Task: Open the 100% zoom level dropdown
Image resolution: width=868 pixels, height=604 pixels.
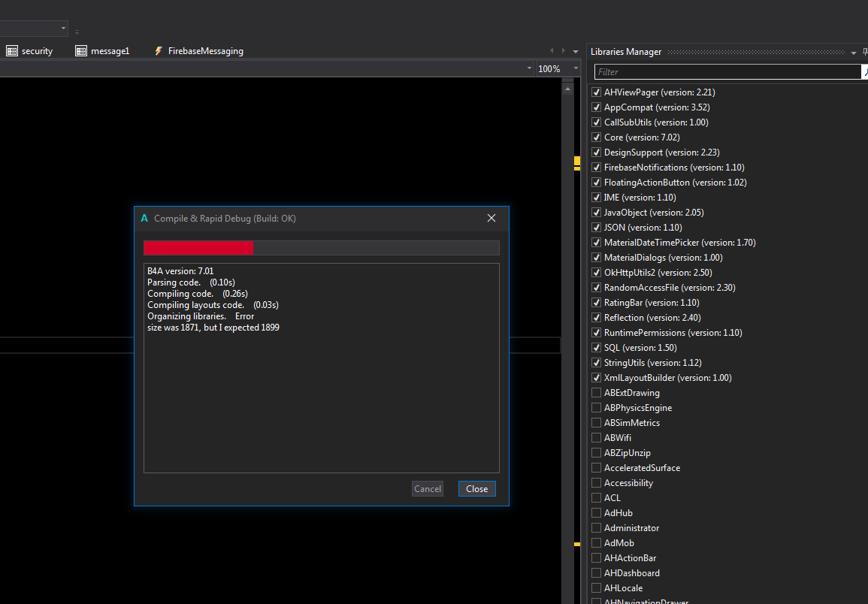Action: 575,68
